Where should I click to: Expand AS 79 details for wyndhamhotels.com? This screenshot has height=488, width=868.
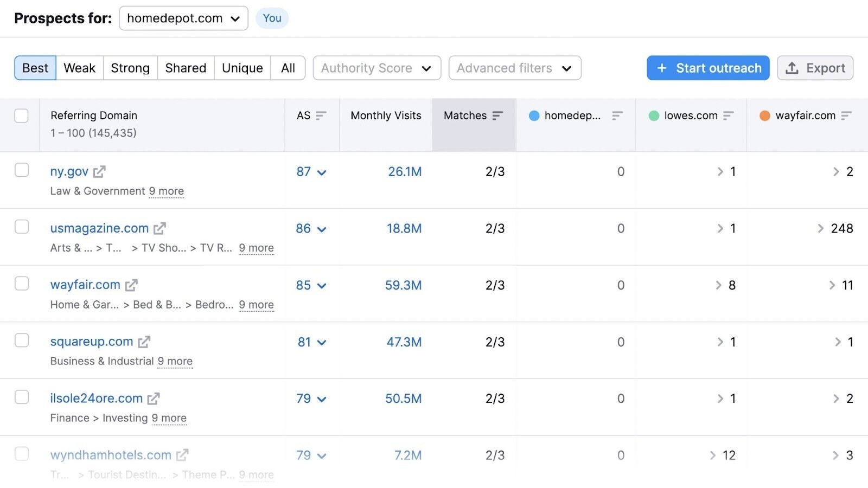[x=322, y=457]
